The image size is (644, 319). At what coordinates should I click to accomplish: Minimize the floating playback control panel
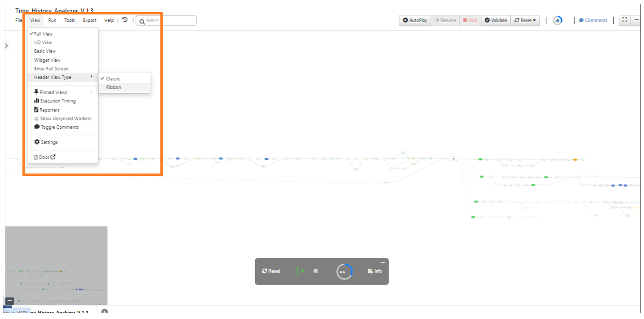[382, 263]
